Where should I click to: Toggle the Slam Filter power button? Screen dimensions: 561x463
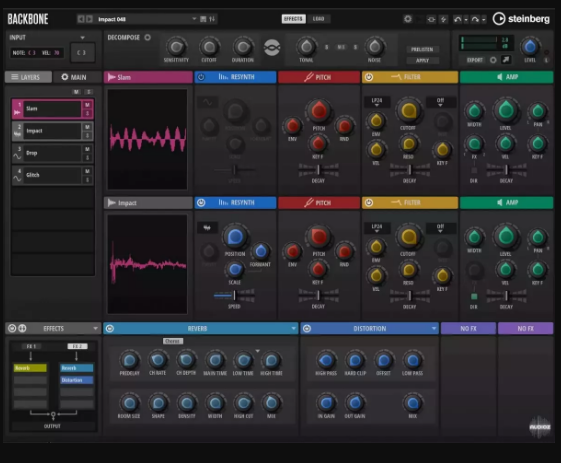369,77
